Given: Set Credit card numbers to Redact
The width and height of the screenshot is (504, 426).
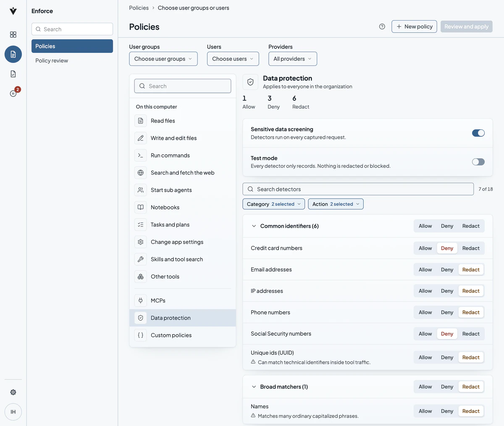Looking at the screenshot, I should coord(471,248).
